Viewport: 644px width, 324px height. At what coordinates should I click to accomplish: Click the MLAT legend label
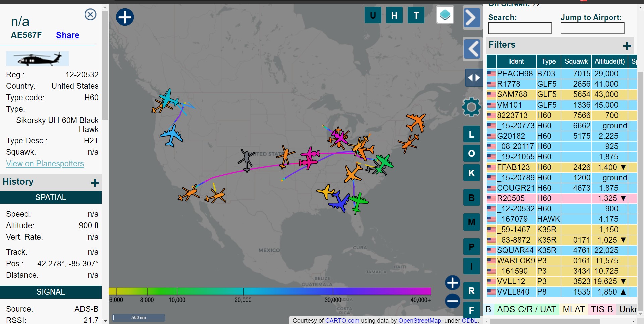[574, 309]
